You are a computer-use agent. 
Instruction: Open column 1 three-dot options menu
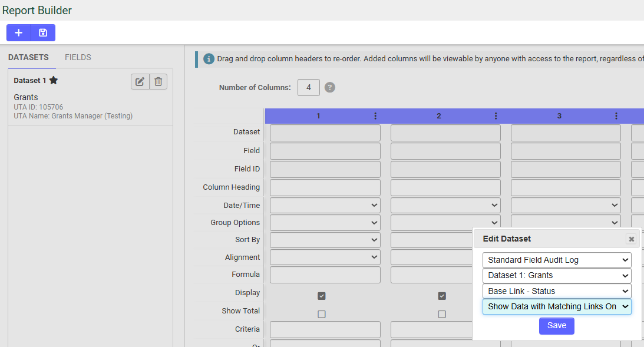click(x=375, y=116)
